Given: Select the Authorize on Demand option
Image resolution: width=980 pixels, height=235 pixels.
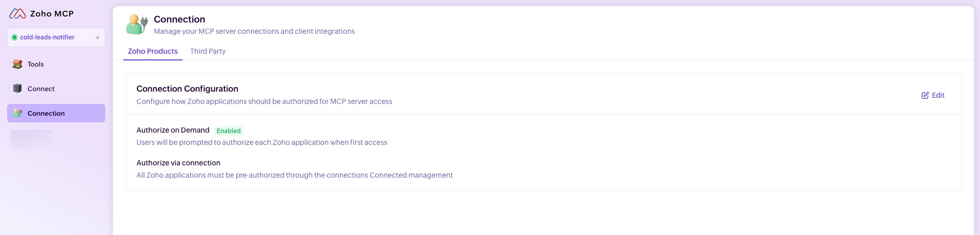Looking at the screenshot, I should [173, 130].
